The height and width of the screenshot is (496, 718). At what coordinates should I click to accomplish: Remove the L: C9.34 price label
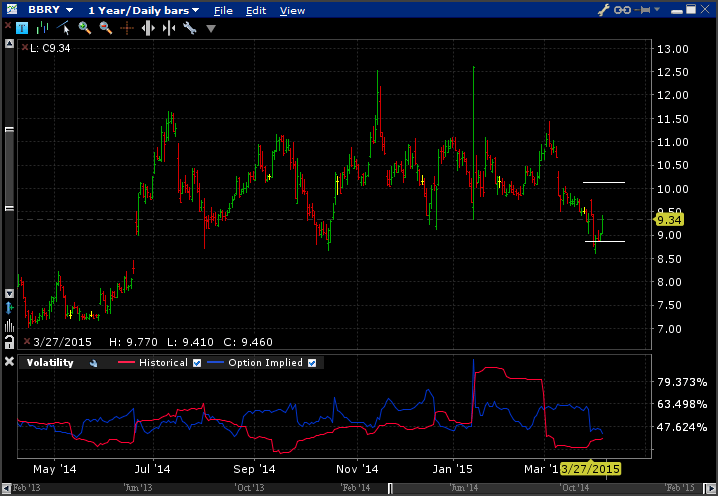25,47
